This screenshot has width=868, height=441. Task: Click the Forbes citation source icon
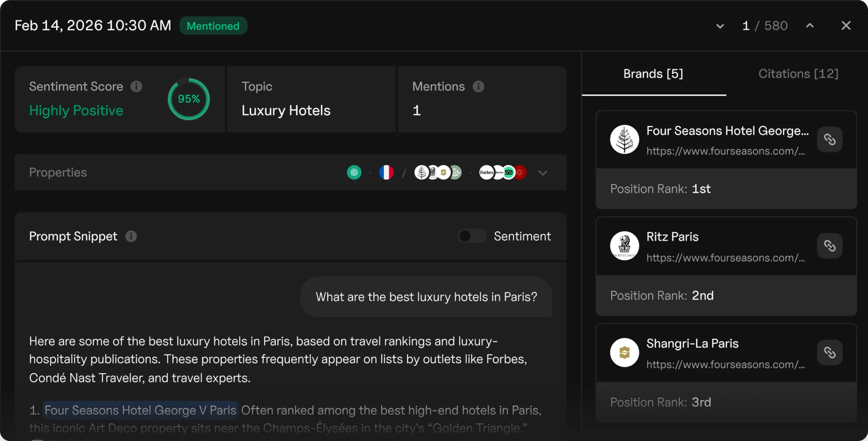486,173
